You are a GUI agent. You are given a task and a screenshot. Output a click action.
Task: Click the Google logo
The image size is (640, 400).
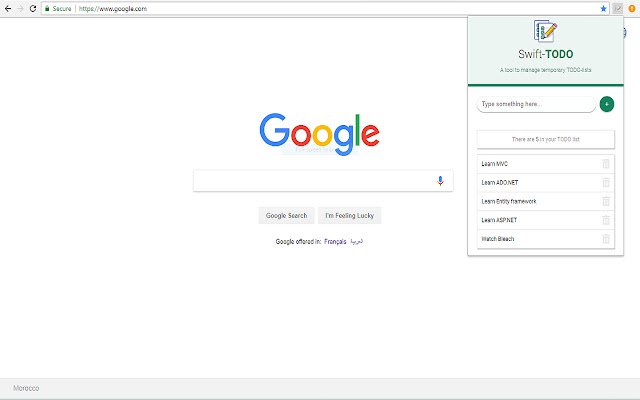(x=320, y=134)
